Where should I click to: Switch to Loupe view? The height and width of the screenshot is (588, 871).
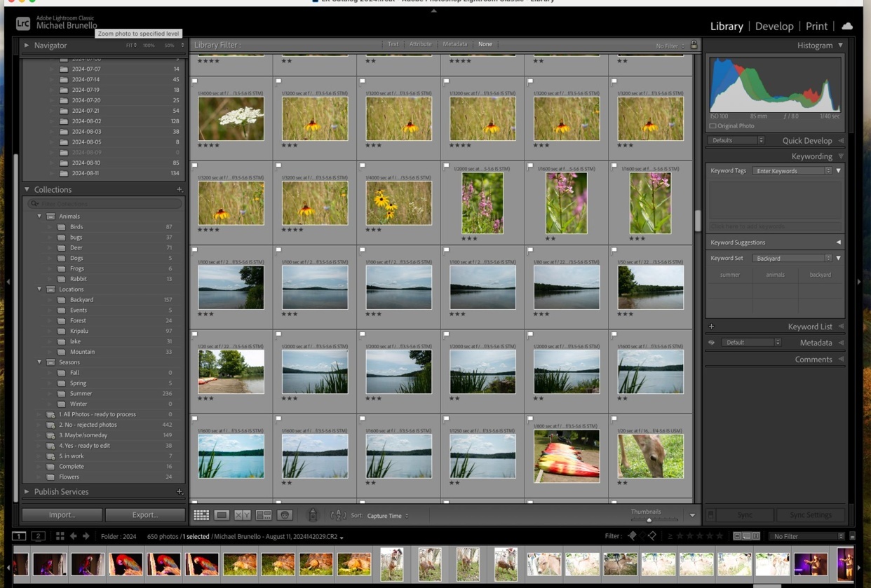tap(222, 515)
